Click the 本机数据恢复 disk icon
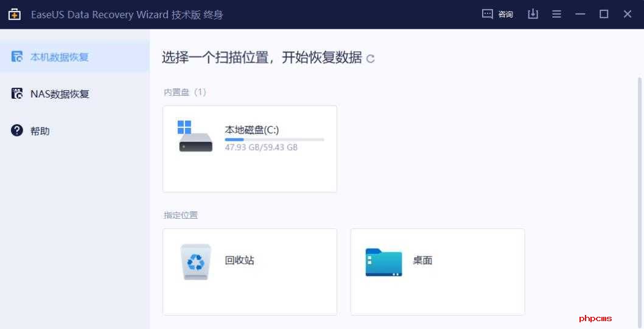 pyautogui.click(x=17, y=57)
